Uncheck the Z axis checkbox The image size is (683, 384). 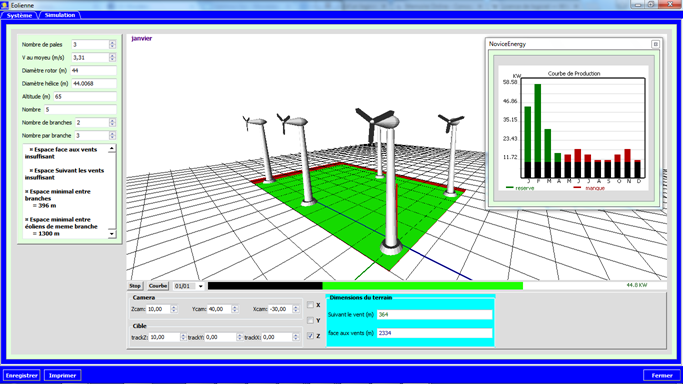(310, 336)
